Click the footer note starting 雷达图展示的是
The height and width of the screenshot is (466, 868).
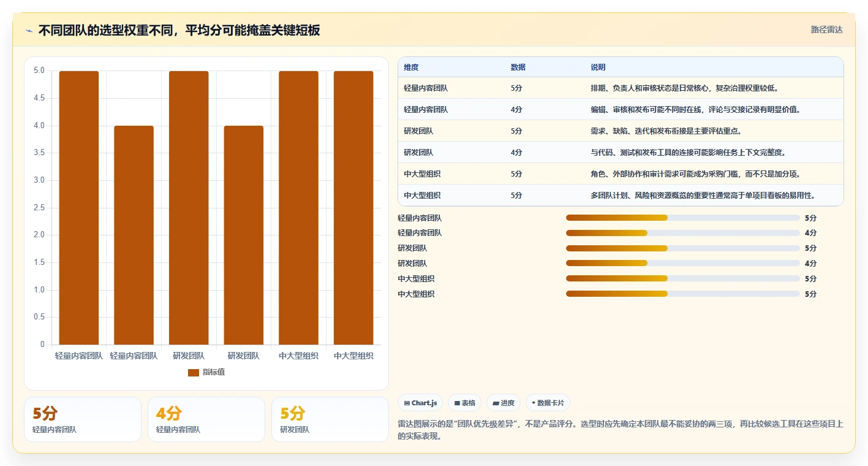coord(621,430)
